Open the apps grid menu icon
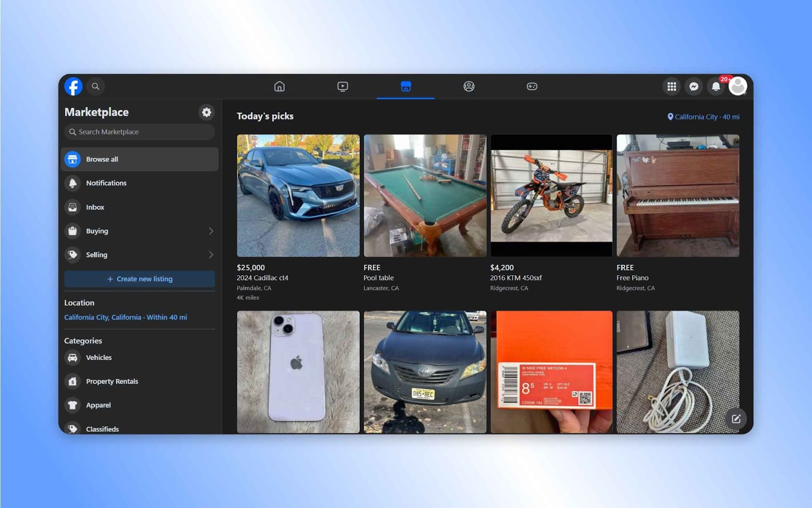Image resolution: width=812 pixels, height=508 pixels. click(671, 86)
